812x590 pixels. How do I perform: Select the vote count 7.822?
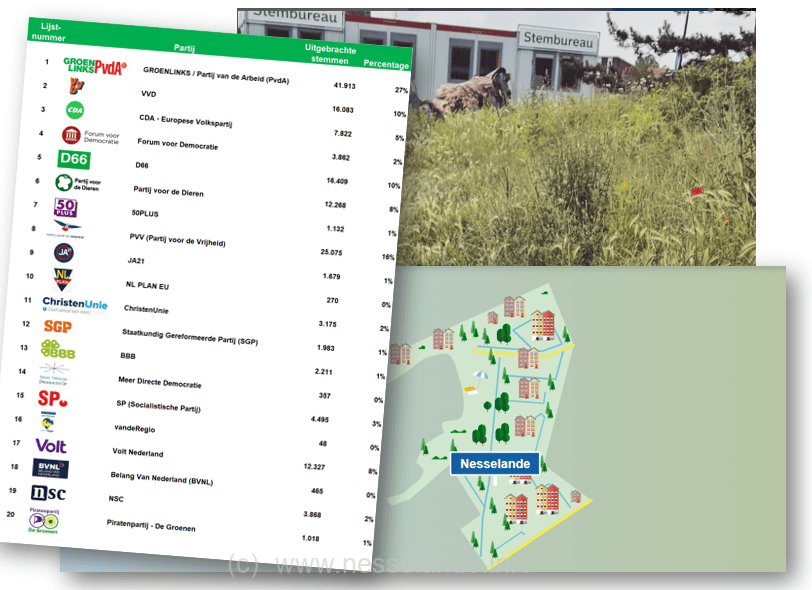[343, 134]
